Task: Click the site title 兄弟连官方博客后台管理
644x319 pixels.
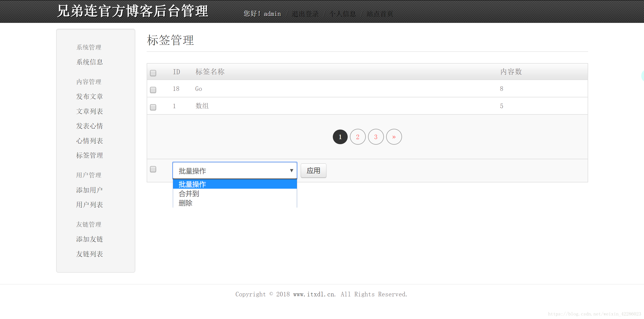Action: 133,11
